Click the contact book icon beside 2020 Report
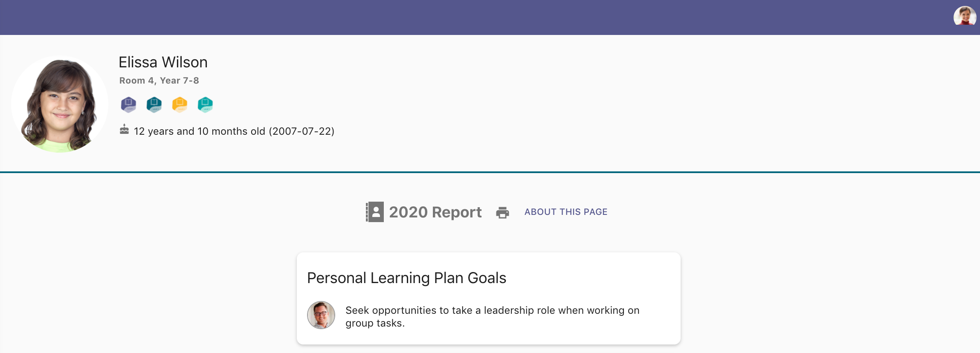 click(x=375, y=212)
